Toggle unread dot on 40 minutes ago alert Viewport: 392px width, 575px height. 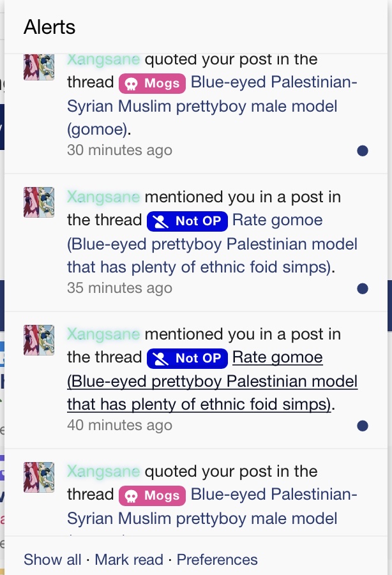(x=362, y=426)
